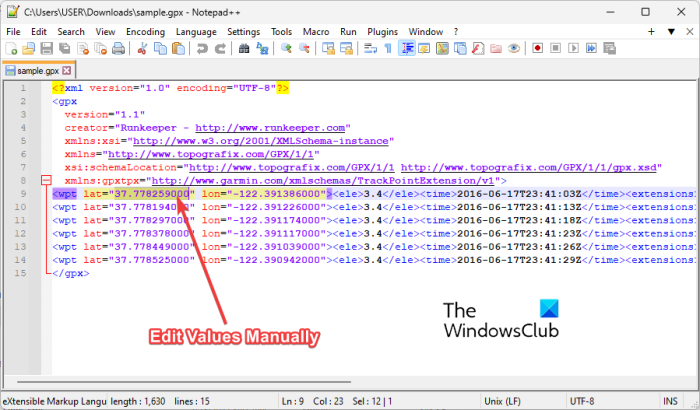Screen dimensions: 700x410
Task: Open Folder as Workspace icon
Action: click(x=496, y=48)
